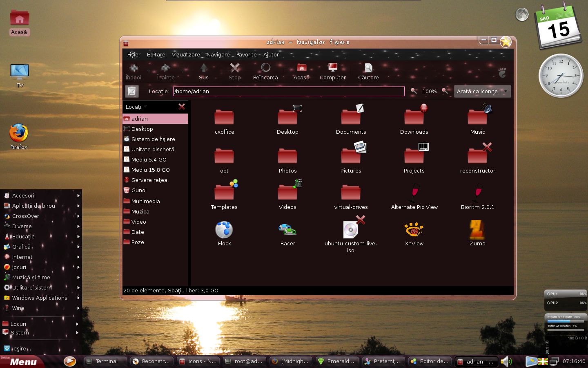Expand the Accesorii submenu
The image size is (588, 368).
tap(41, 195)
